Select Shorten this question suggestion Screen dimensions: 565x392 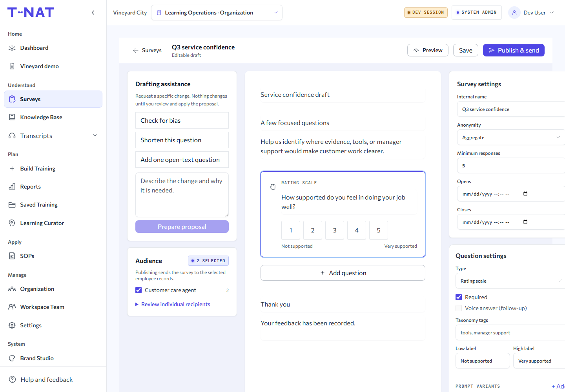point(182,140)
